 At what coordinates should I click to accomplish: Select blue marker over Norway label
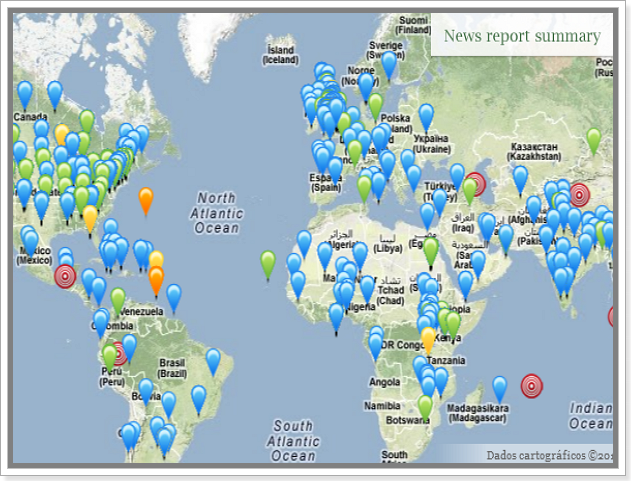click(366, 87)
